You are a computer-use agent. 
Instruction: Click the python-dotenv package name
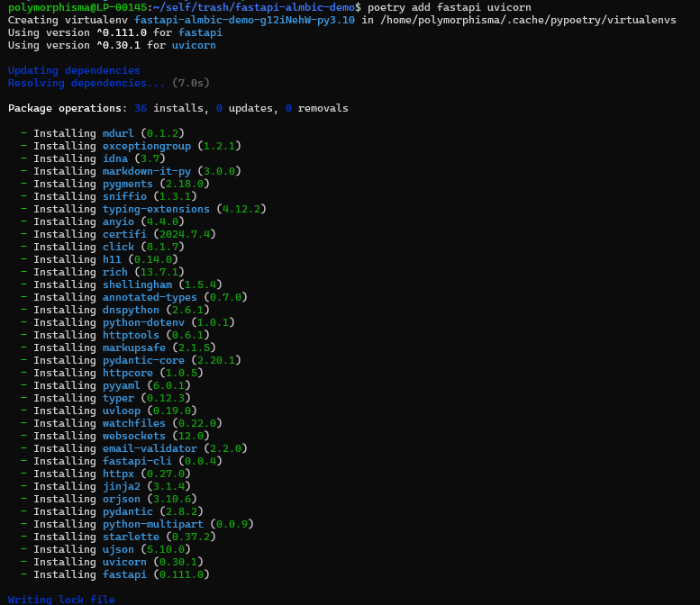[143, 322]
